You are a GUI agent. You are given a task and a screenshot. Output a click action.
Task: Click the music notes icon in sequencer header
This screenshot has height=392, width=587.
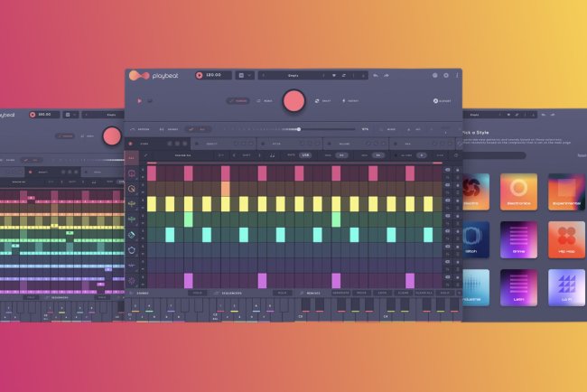[x=272, y=155]
